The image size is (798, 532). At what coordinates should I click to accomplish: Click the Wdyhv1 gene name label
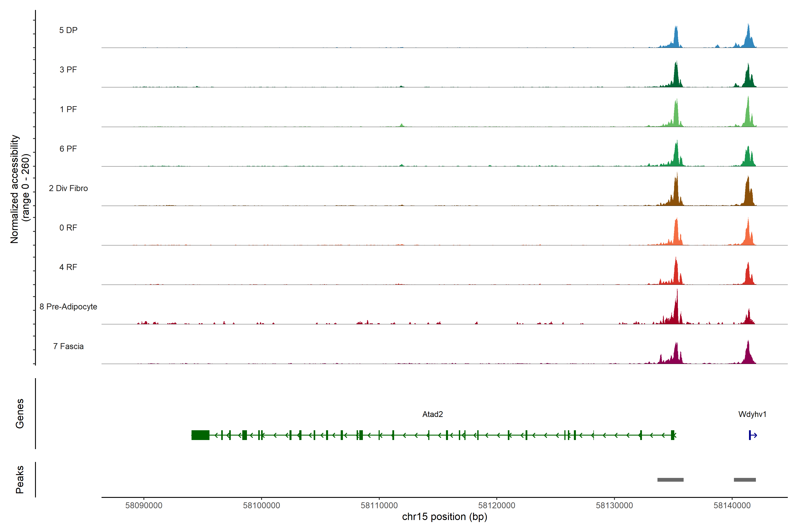coord(752,414)
